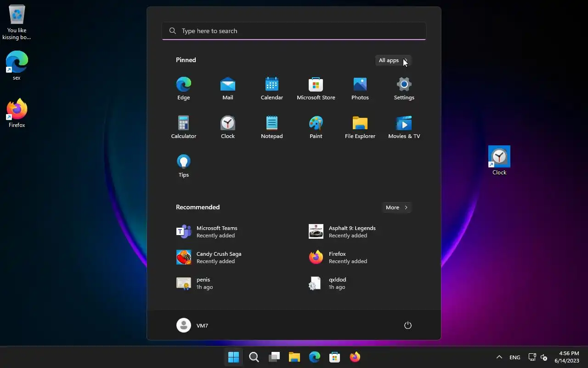The height and width of the screenshot is (368, 588).
Task: Launch the Mail pinned app
Action: 227,88
